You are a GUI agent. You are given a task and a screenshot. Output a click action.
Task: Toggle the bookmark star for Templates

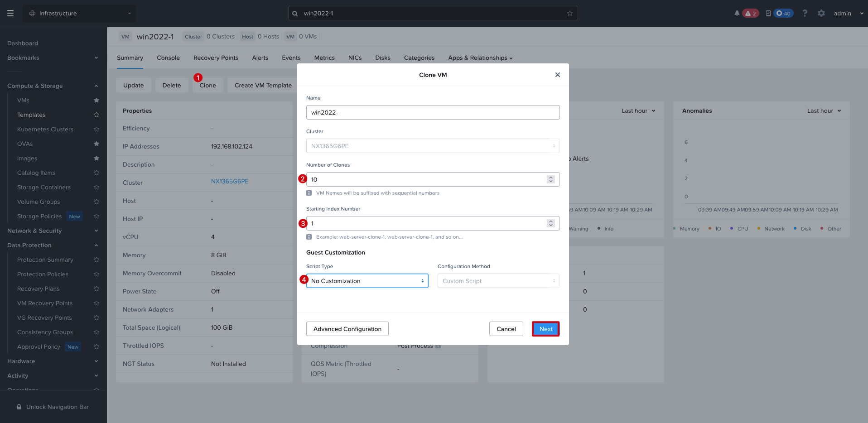pos(96,115)
